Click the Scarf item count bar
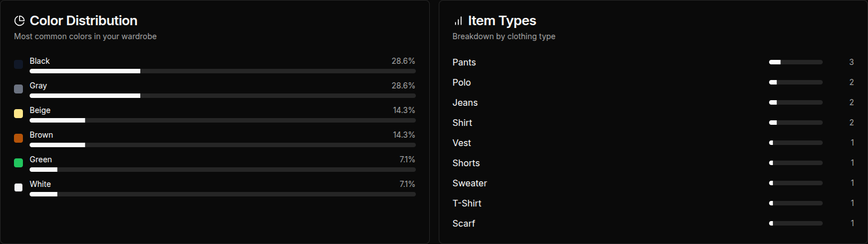 coord(795,223)
